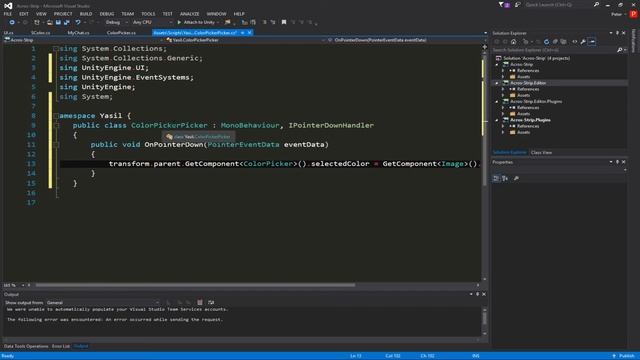
Task: Open the Acros-Strip project scope dropdown
Action: 83,40
